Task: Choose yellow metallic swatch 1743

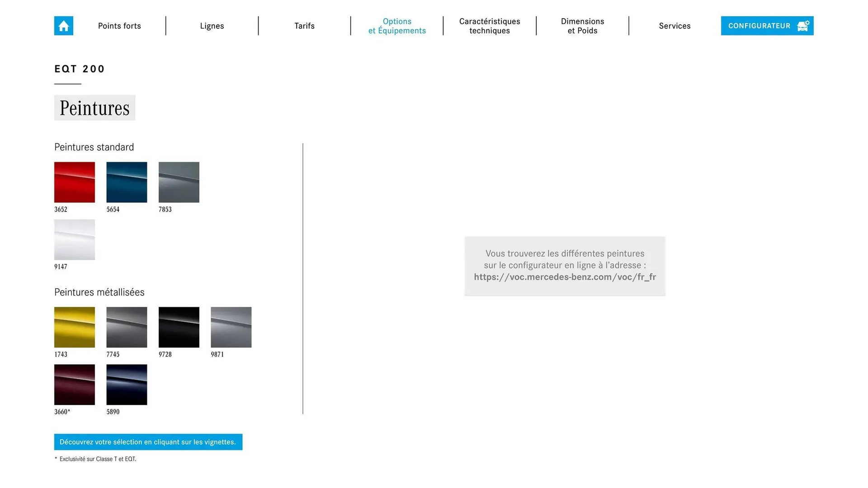Action: click(75, 327)
